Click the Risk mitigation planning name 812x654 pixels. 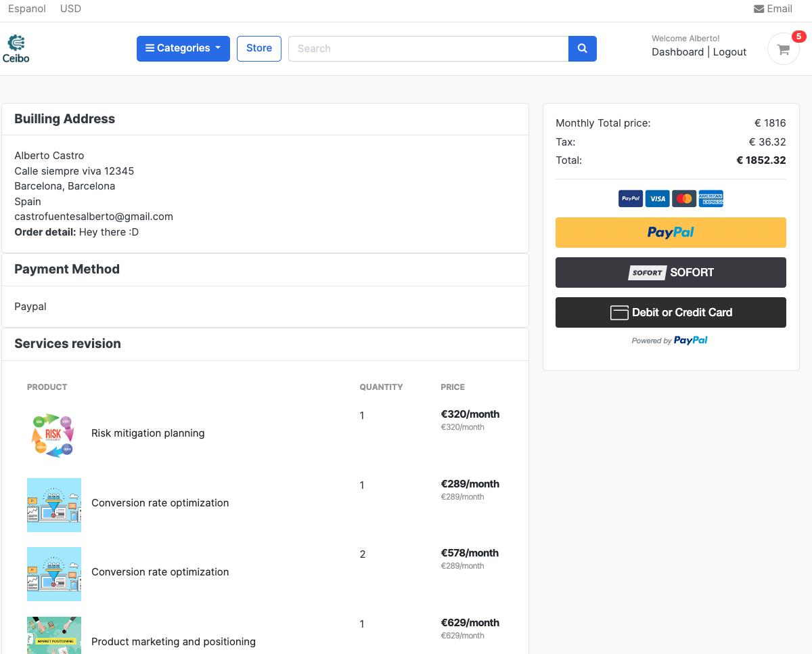(148, 433)
